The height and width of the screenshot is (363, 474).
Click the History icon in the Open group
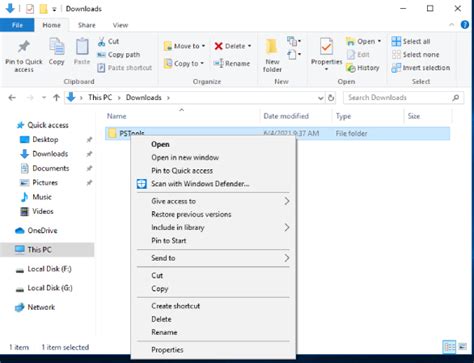pyautogui.click(x=351, y=68)
